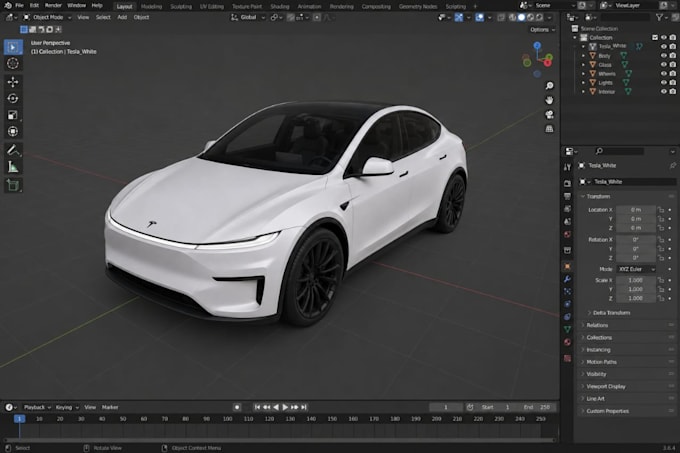This screenshot has width=680, height=453.
Task: Open the Keying popover
Action: pyautogui.click(x=67, y=407)
